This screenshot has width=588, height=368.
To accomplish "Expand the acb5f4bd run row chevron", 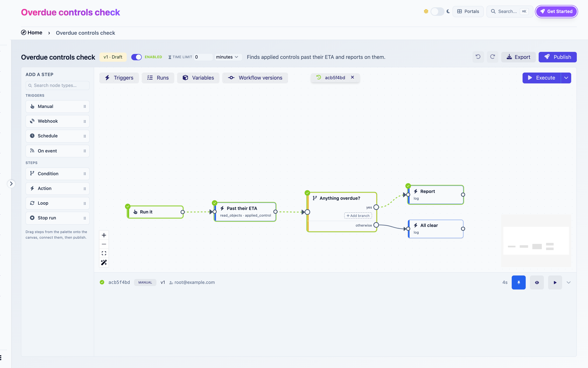I will (569, 282).
